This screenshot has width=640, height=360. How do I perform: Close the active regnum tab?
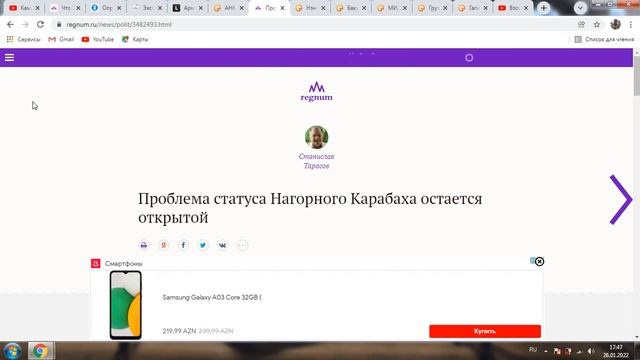click(282, 8)
